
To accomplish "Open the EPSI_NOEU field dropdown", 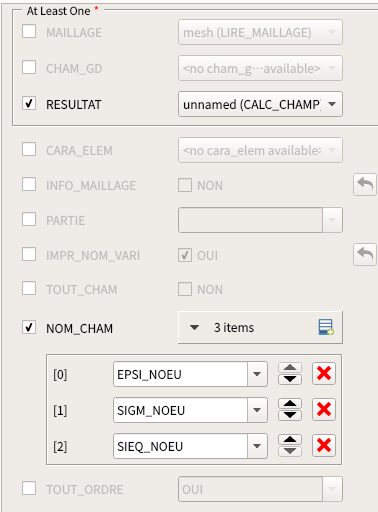I will (257, 374).
